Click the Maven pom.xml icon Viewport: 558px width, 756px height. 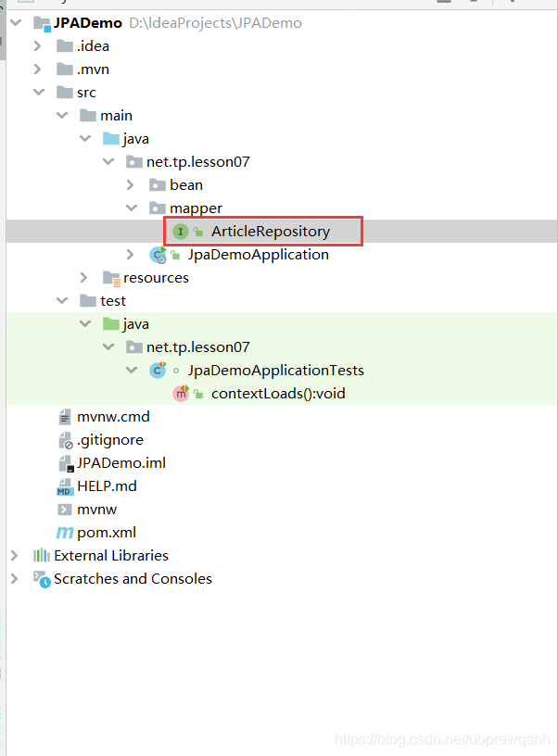click(x=65, y=533)
